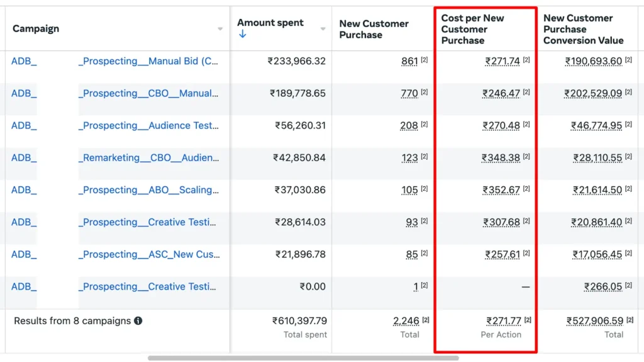Click the [2] footnote next to total 2,246
644x362 pixels.
[426, 320]
